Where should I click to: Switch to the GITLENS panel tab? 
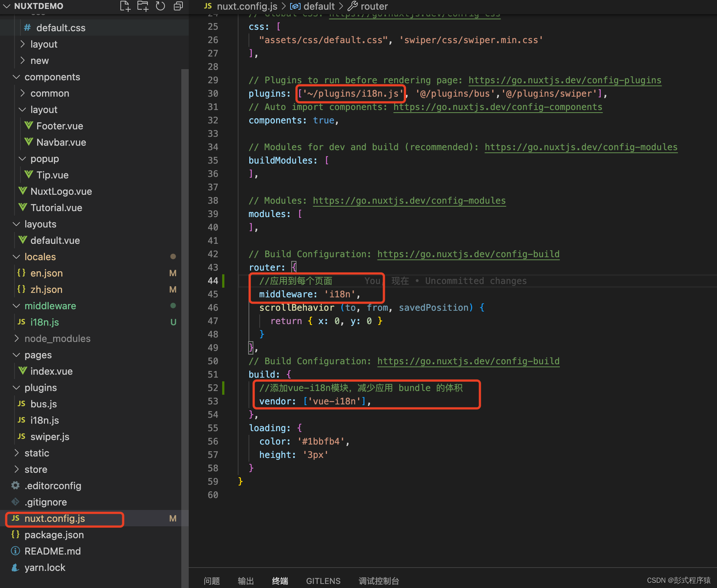(x=323, y=581)
